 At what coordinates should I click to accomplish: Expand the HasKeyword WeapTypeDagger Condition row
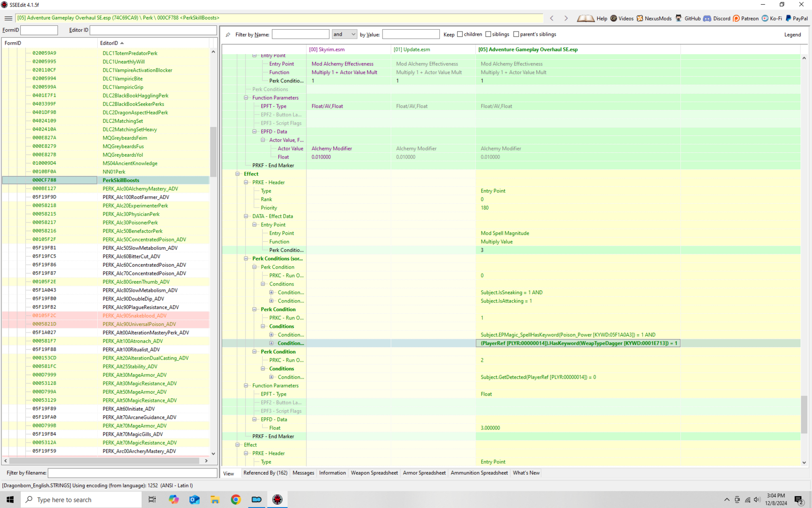pyautogui.click(x=271, y=343)
